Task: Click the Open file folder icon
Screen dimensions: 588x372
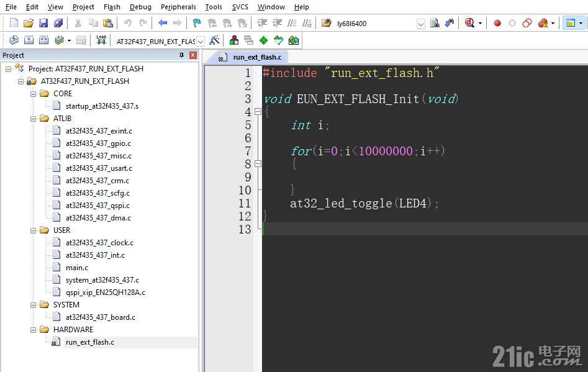Action: click(29, 23)
